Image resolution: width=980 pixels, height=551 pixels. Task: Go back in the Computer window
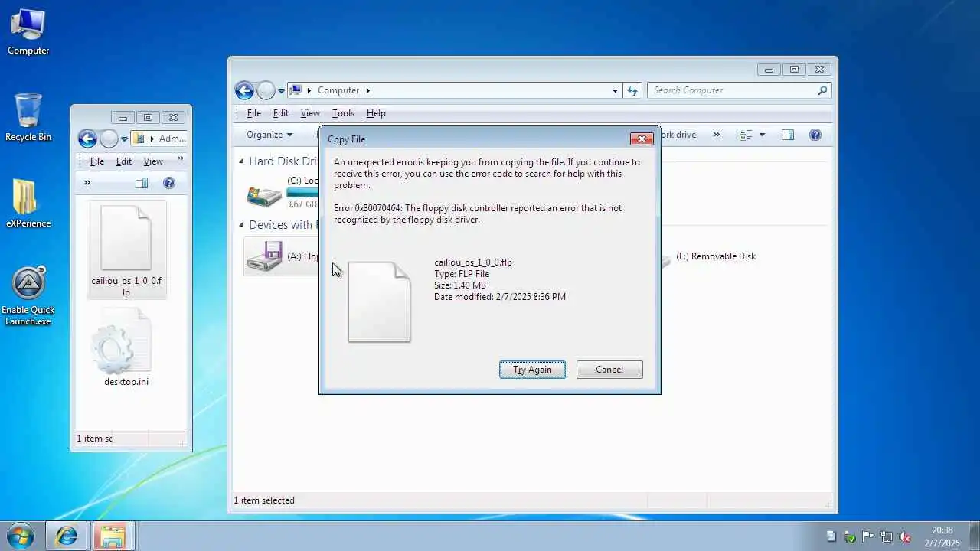point(244,90)
